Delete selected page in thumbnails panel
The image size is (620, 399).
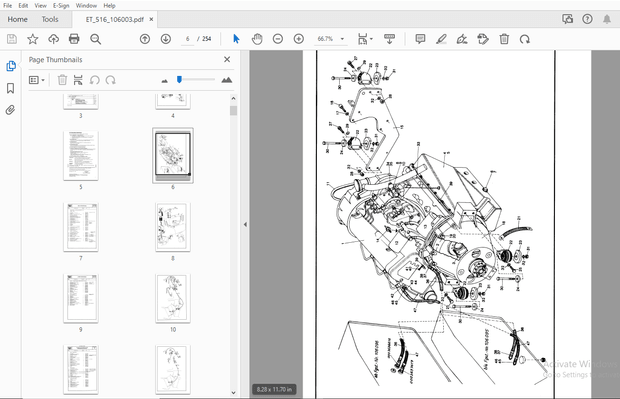62,80
